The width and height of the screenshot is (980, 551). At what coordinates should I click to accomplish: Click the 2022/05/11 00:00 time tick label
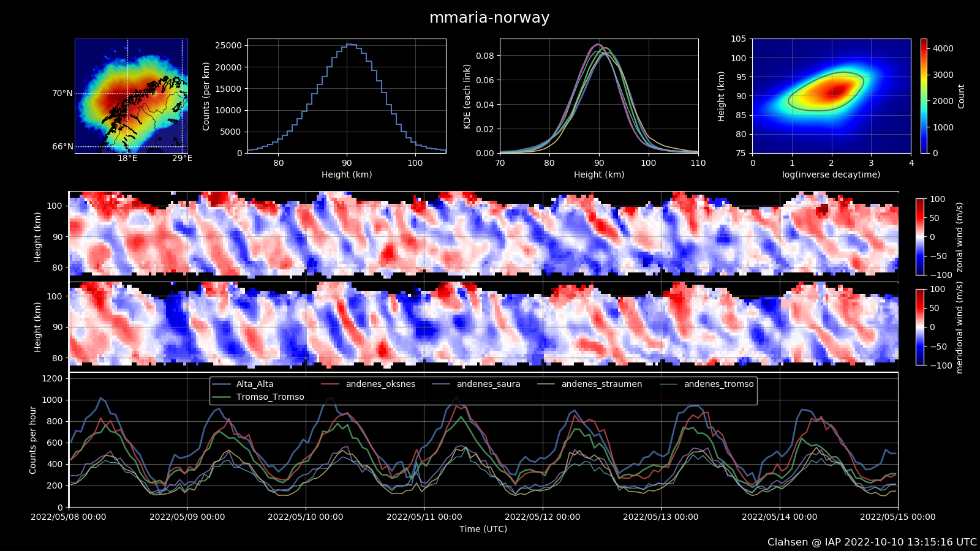(x=424, y=517)
